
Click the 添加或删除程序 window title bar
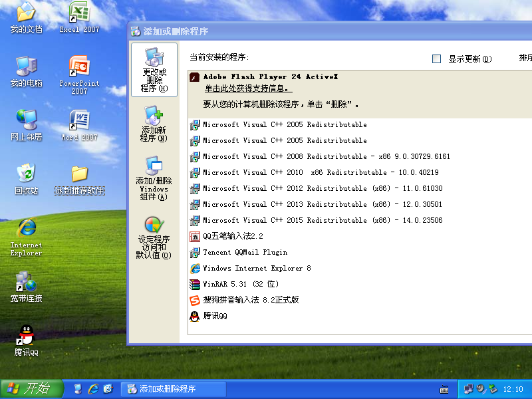pyautogui.click(x=330, y=31)
